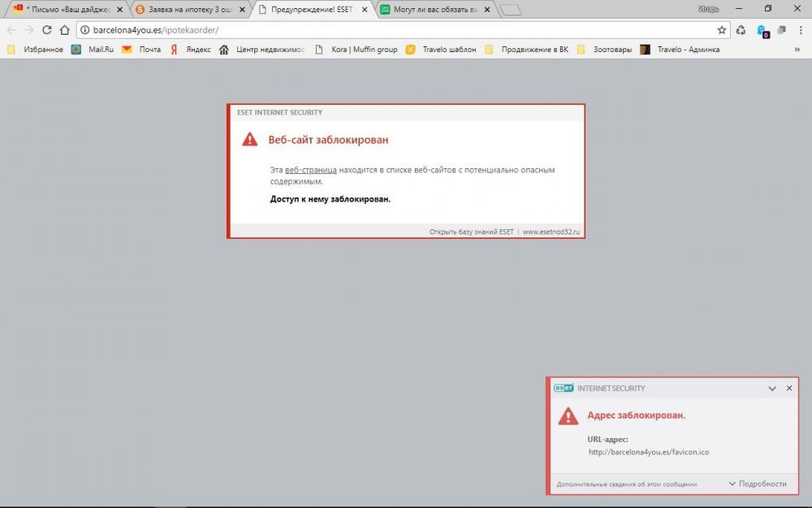Close the ESET notification popup
This screenshot has height=508, width=812.
(789, 388)
